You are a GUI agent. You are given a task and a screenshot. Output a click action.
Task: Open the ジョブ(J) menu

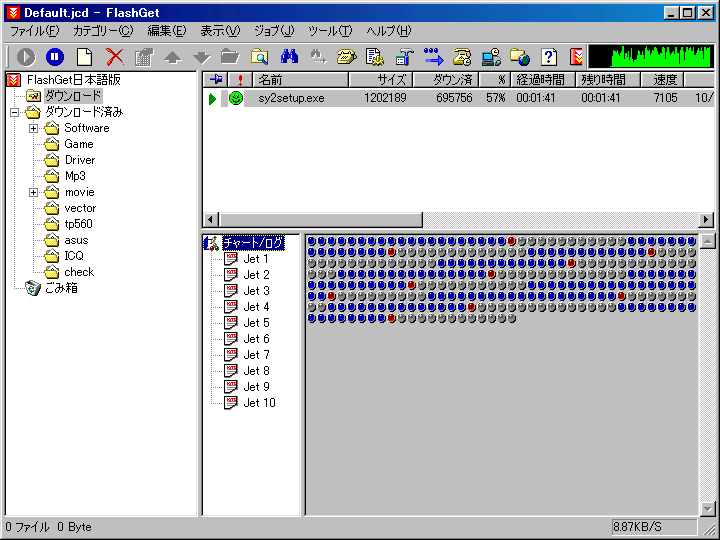274,31
